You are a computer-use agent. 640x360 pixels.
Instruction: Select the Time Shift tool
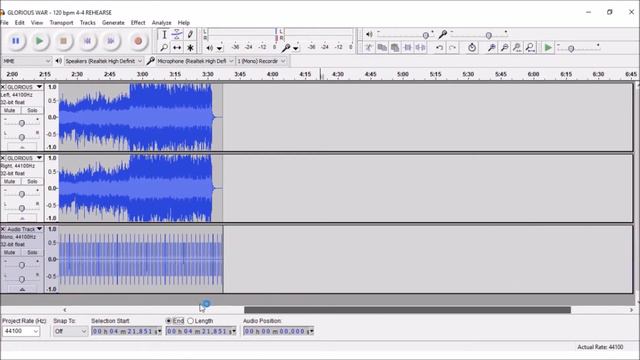pyautogui.click(x=177, y=48)
